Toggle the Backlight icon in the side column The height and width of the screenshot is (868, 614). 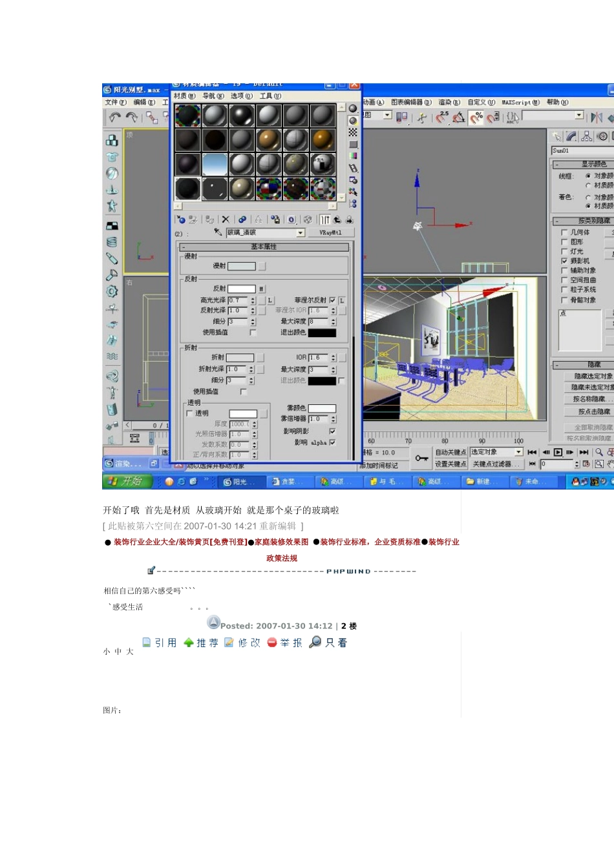[353, 121]
